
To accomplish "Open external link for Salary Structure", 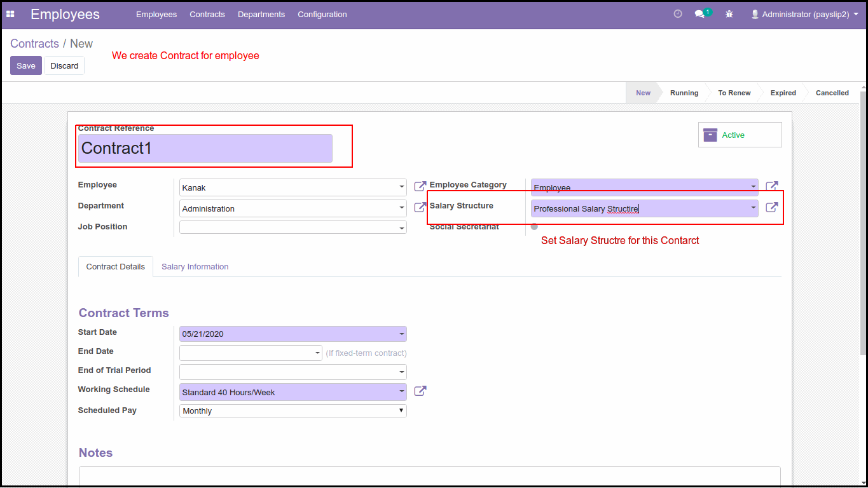I will click(x=771, y=207).
